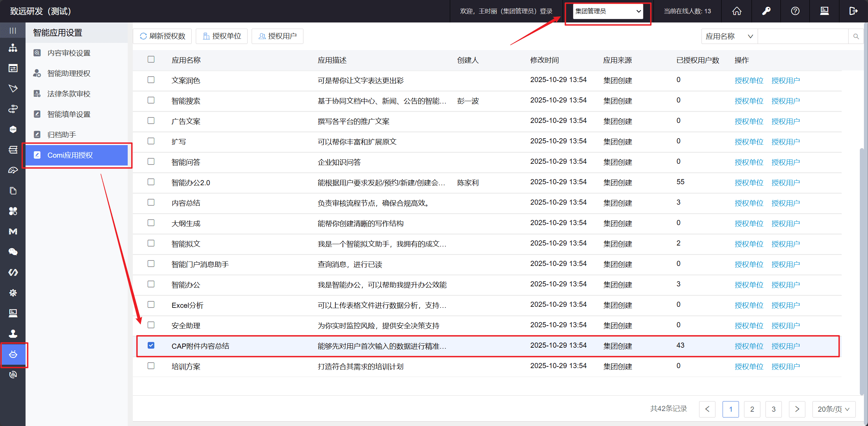
Task: Open the gear with wrench icon in sidebar
Action: [x=13, y=293]
